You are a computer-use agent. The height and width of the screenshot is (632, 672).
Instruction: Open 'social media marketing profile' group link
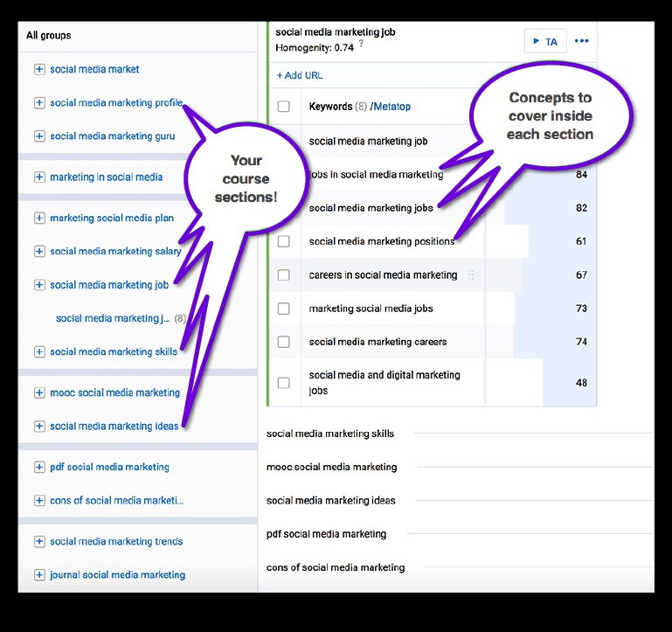116,102
